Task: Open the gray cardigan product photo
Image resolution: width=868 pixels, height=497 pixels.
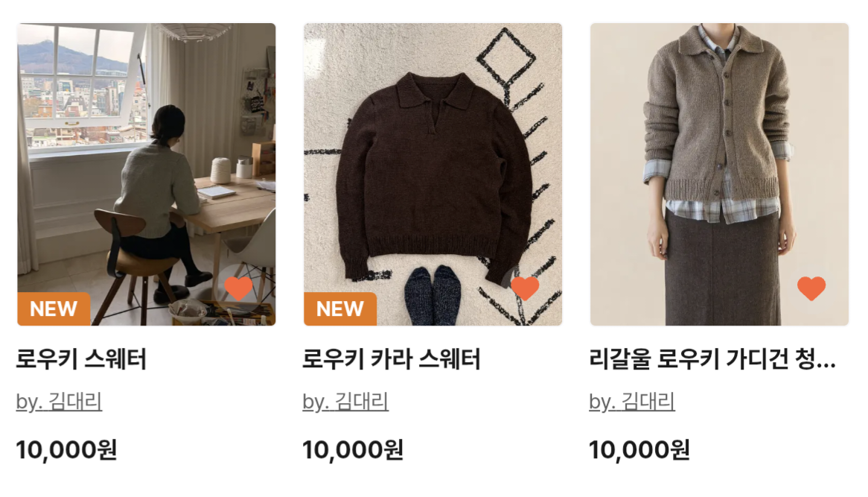Action: click(x=719, y=174)
